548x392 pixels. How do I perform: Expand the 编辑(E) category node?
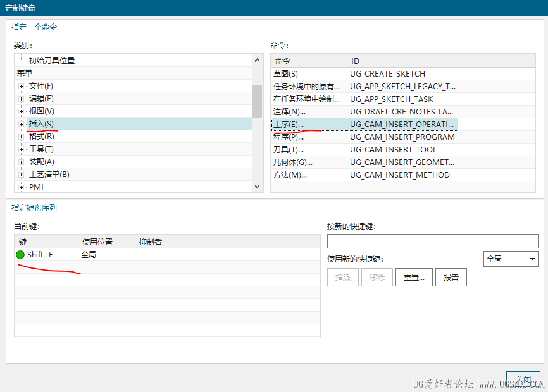point(21,99)
